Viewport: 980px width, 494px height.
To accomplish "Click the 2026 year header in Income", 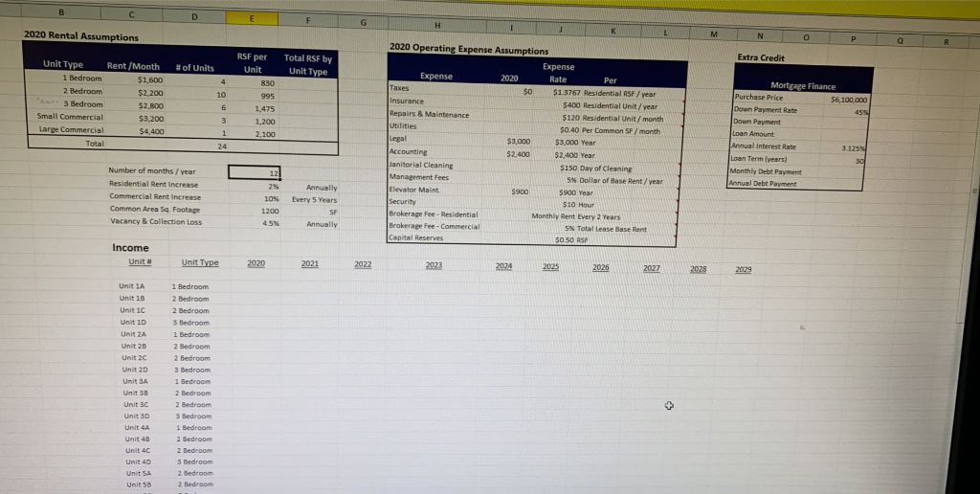I will coord(601,268).
